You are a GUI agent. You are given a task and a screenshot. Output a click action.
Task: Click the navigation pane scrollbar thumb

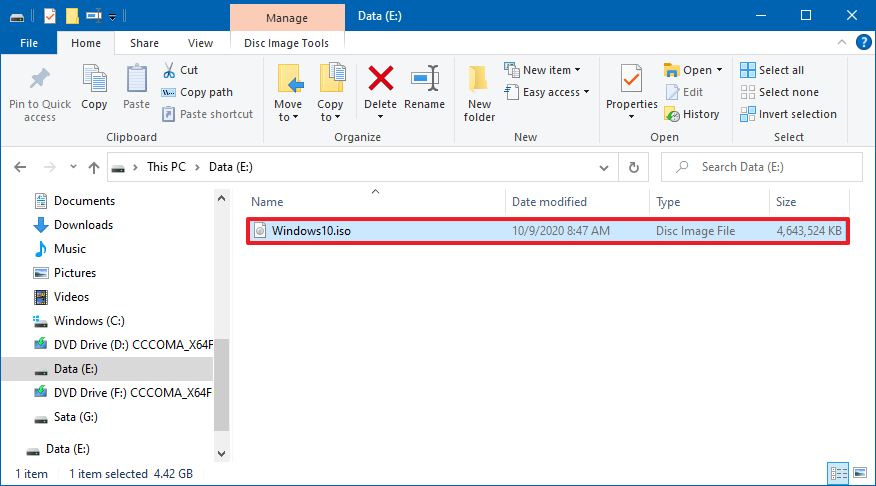pos(221,385)
